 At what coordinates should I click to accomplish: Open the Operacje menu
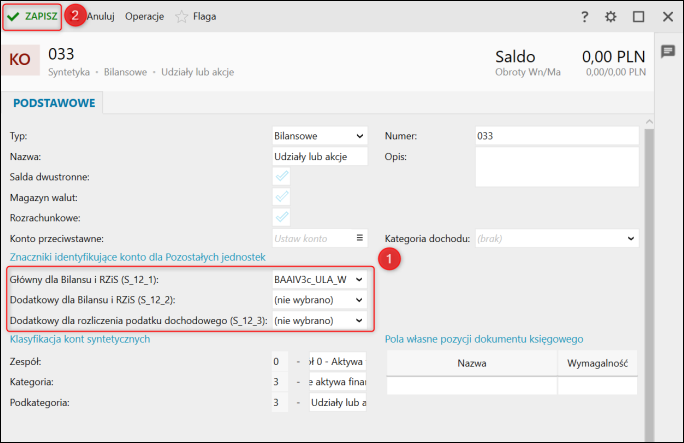tap(144, 17)
